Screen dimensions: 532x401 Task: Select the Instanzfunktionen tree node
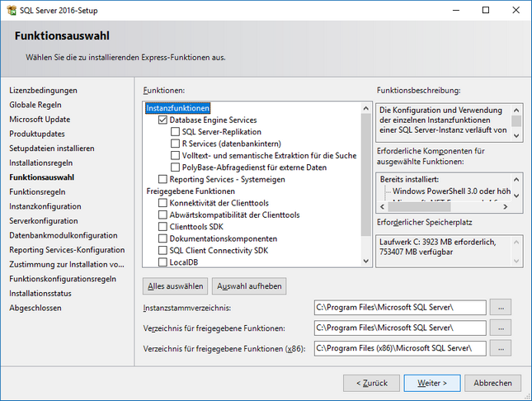178,108
